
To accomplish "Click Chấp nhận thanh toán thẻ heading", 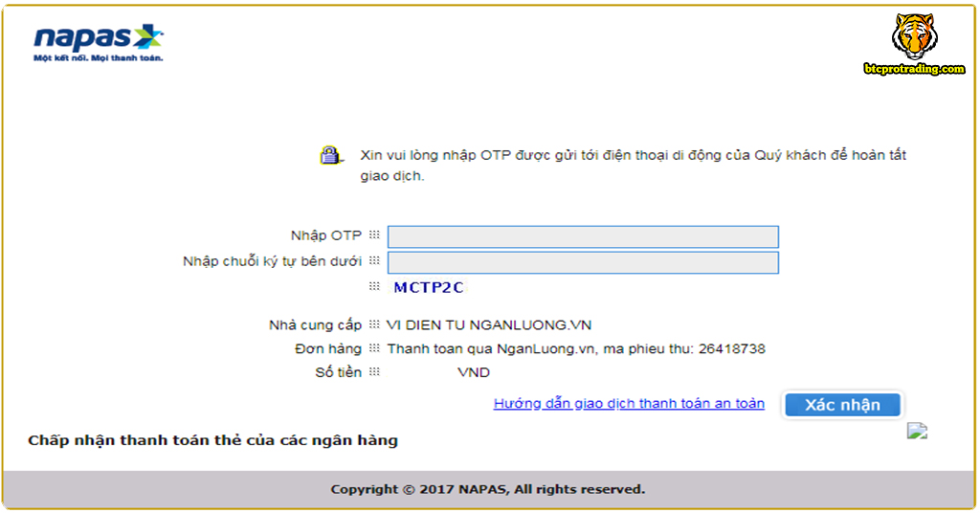I will pos(212,440).
